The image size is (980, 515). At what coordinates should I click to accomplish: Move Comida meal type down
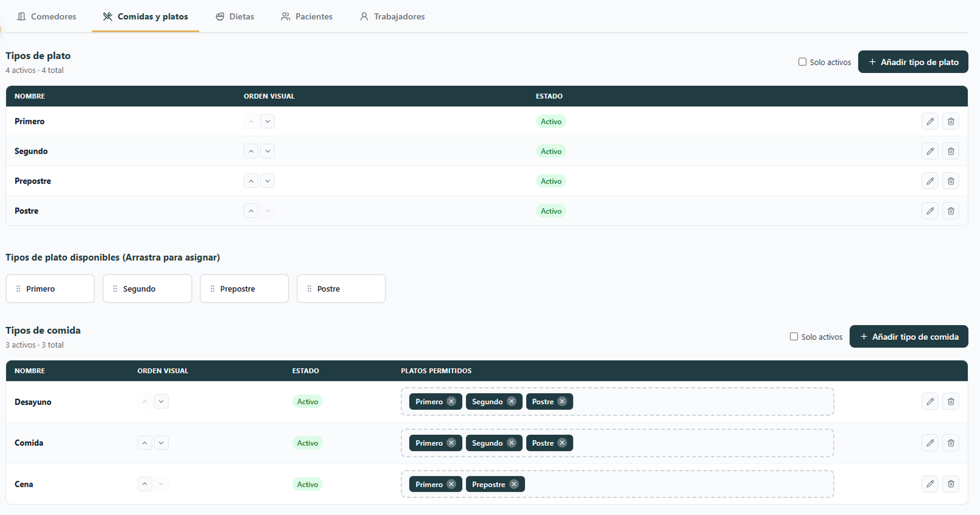161,443
